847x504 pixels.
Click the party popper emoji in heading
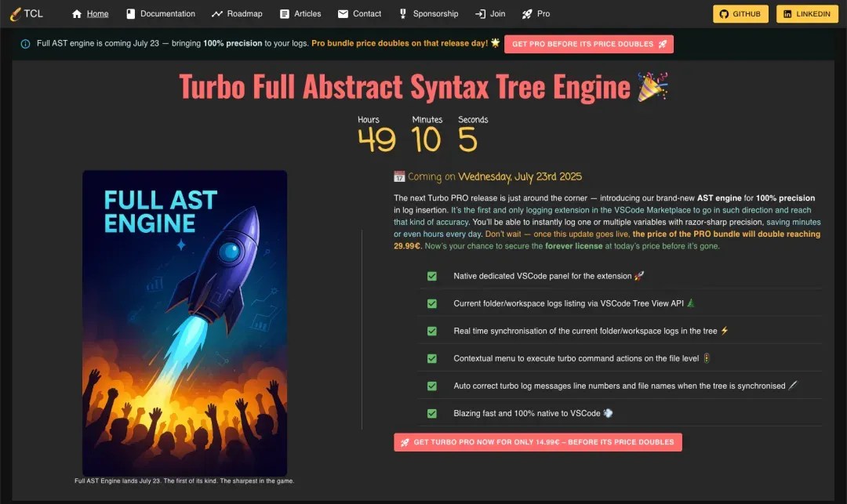653,86
